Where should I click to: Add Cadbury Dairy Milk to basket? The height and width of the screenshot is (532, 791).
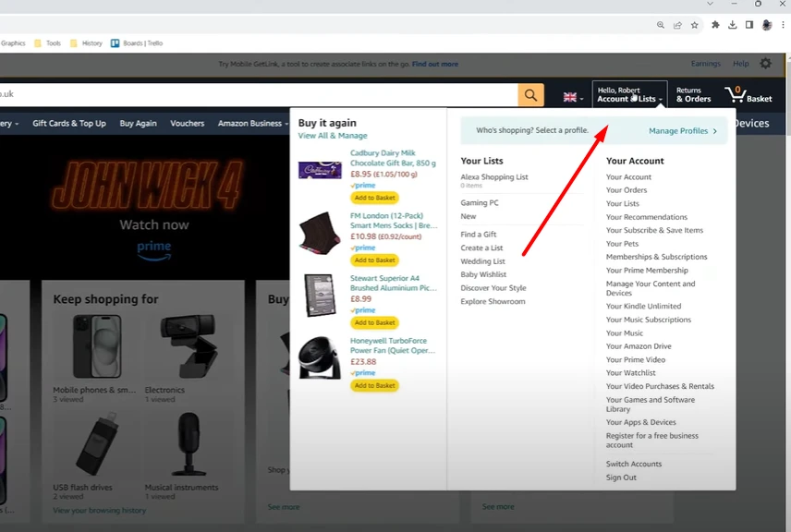374,198
